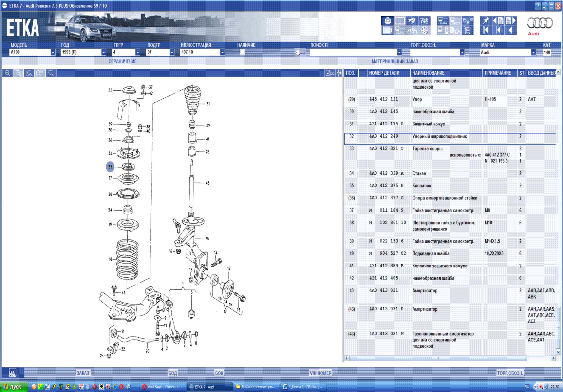The width and height of the screenshot is (563, 392).
Task: Zoom in on the illustration with the magnifier plus
Action: pos(8,73)
